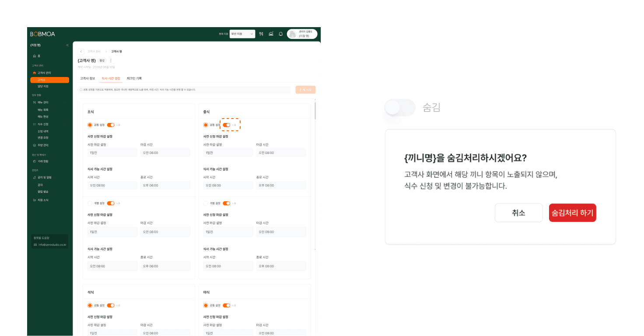Click the info@zerostudio.co.kr mail entry
This screenshot has width=644, height=336.
50,245
